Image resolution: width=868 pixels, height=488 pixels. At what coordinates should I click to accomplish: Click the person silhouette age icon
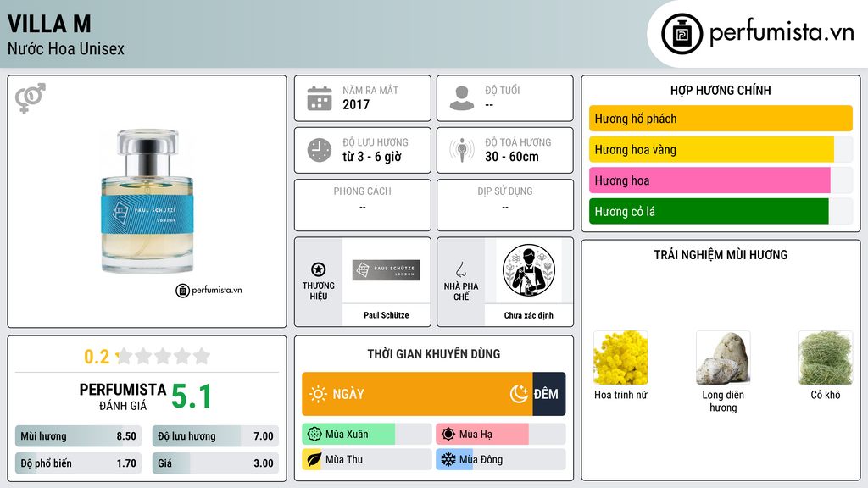pos(462,98)
